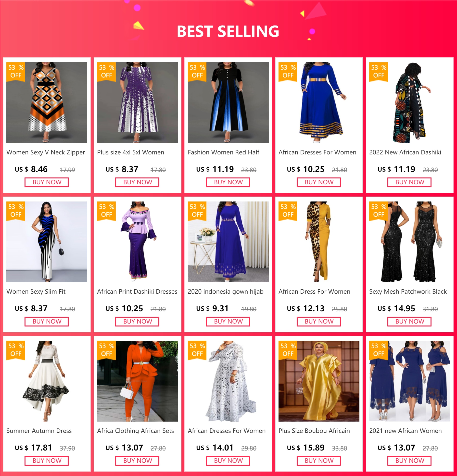
Task: Click BUY NOW under African Print Dashiki Dresses
Action: [137, 322]
